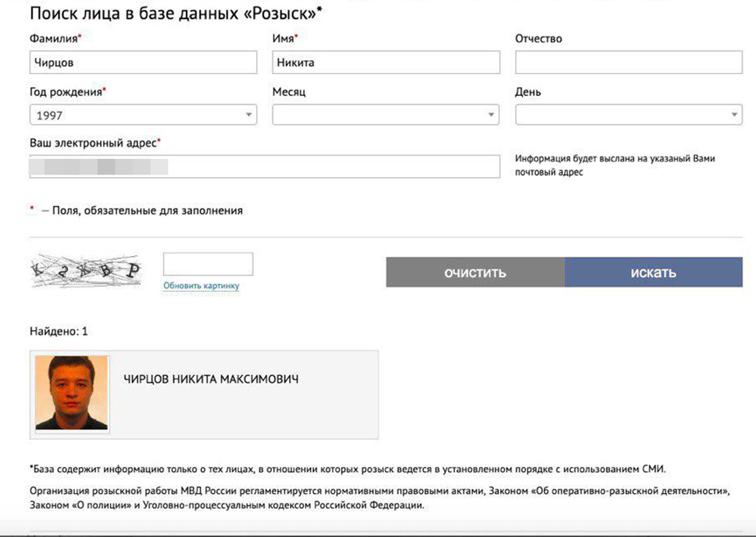Open the photo thumbnail in the search result
The height and width of the screenshot is (537, 756).
coord(72,392)
